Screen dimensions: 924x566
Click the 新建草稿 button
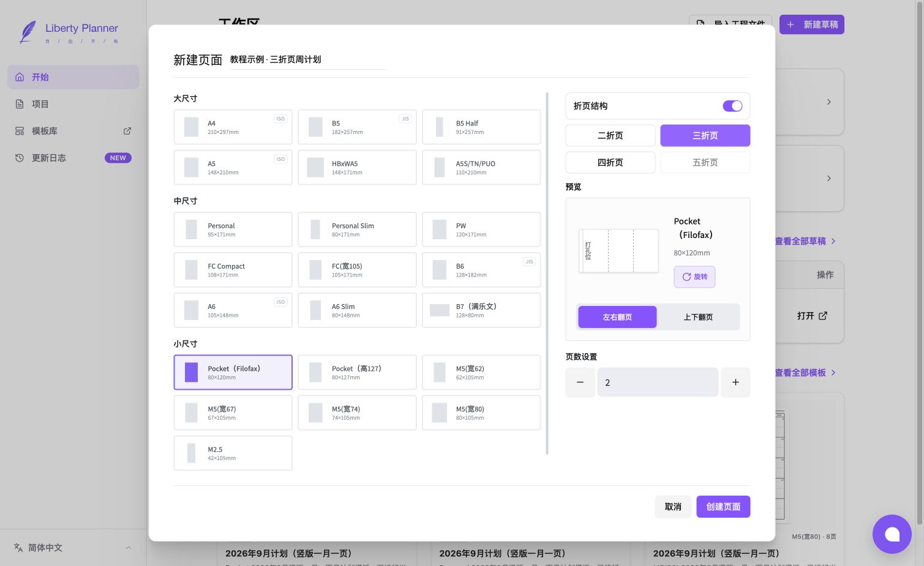(812, 24)
